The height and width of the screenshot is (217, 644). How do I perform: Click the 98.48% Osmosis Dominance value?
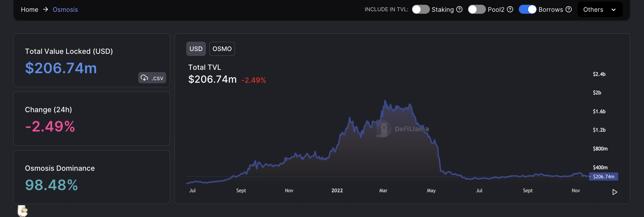pos(51,185)
